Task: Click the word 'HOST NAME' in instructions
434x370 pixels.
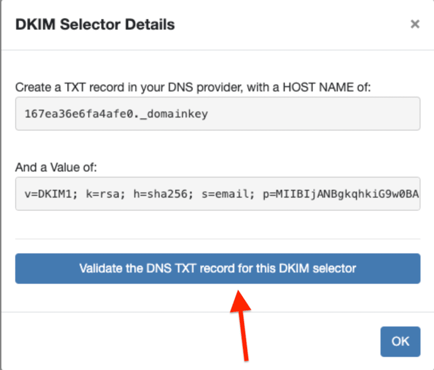Action: (x=318, y=87)
